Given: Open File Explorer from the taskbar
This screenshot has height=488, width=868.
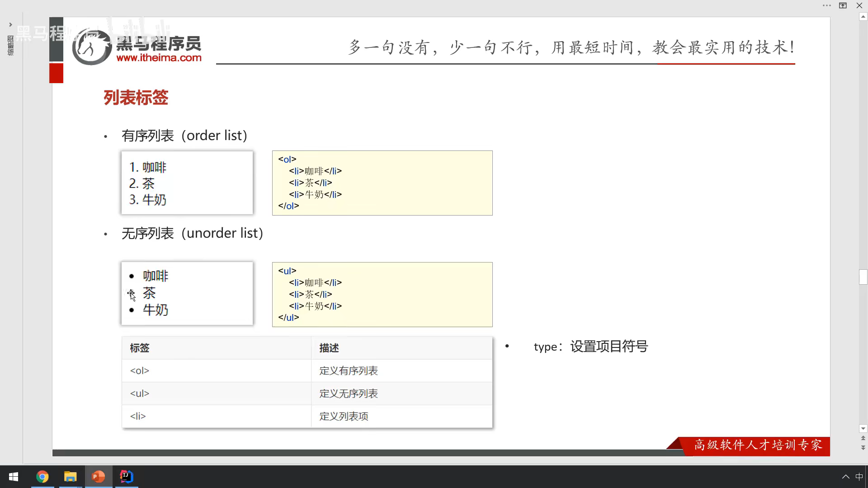Looking at the screenshot, I should click(x=70, y=477).
